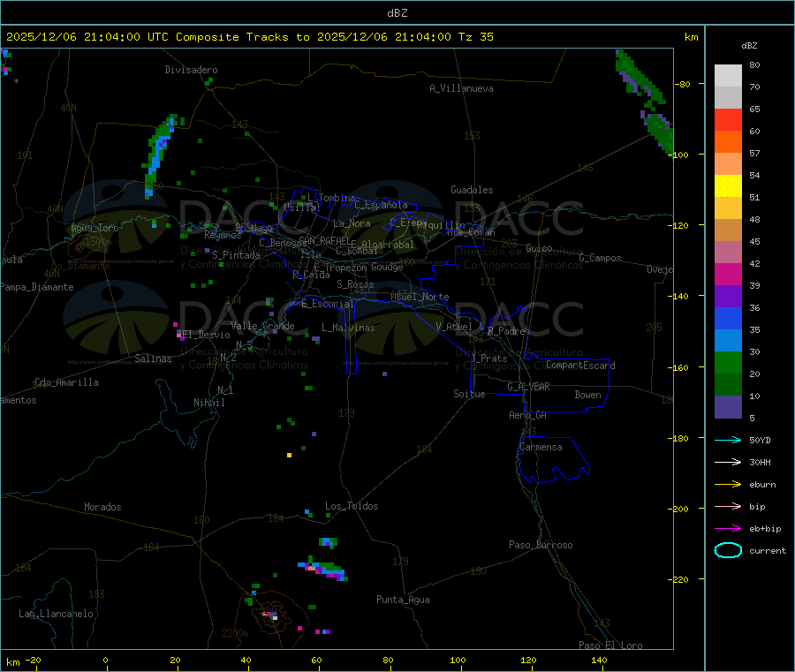795x672 pixels.
Task: Select the red 60-65 dBZ color band
Action: [728, 119]
